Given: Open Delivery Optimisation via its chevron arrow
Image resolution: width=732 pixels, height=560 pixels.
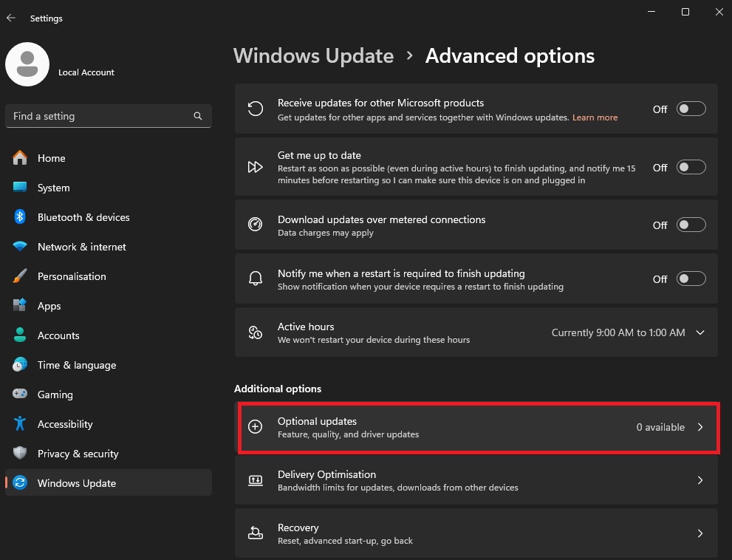Looking at the screenshot, I should pyautogui.click(x=700, y=480).
